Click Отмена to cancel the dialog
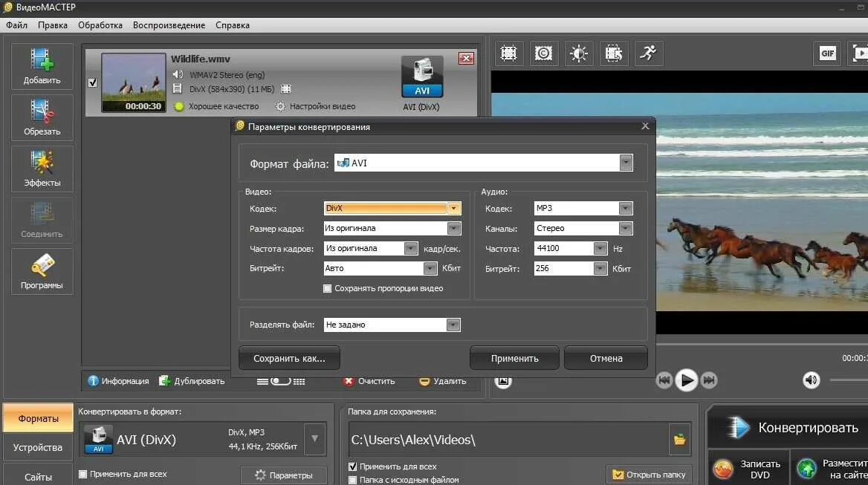Viewport: 868px width, 485px height. tap(606, 358)
